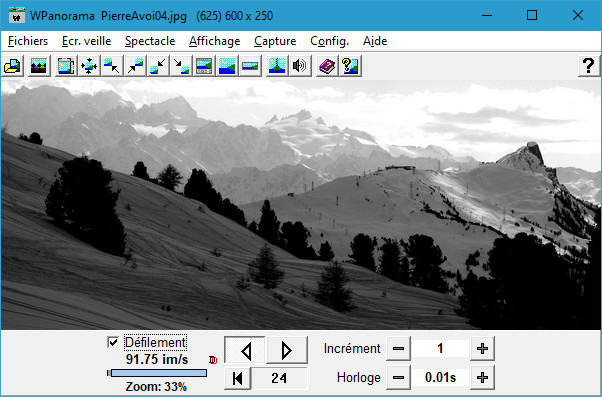
Task: Click the icon with arrow pointing up-left
Action: point(112,66)
